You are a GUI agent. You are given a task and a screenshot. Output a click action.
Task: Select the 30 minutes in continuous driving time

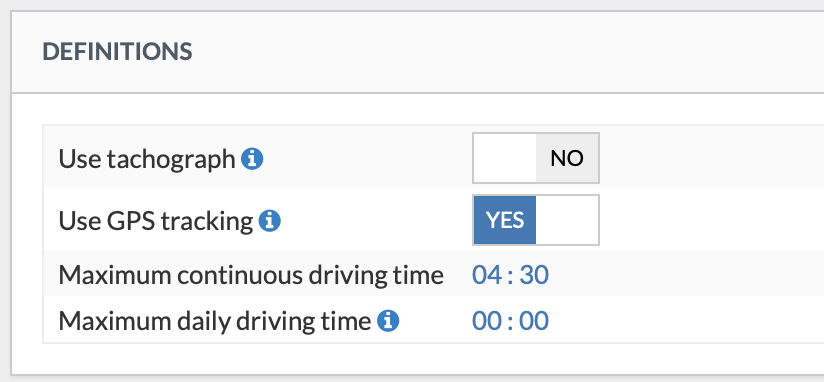[x=534, y=275]
